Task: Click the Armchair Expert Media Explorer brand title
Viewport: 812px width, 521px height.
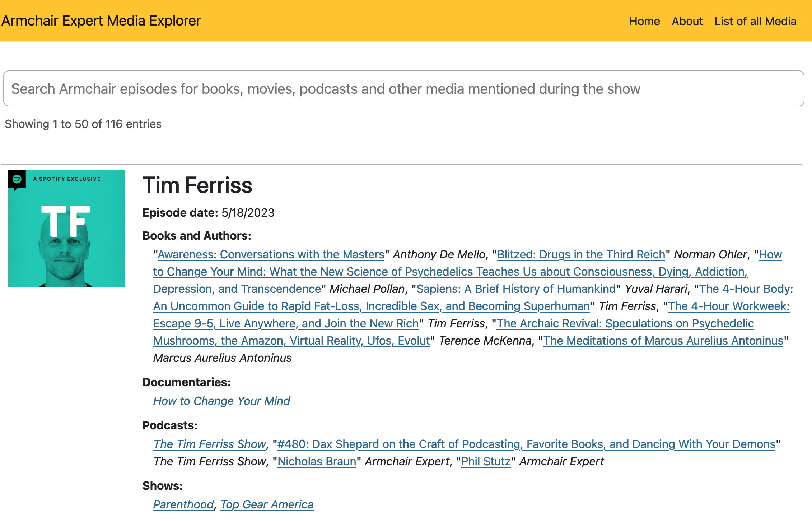Action: pyautogui.click(x=101, y=21)
